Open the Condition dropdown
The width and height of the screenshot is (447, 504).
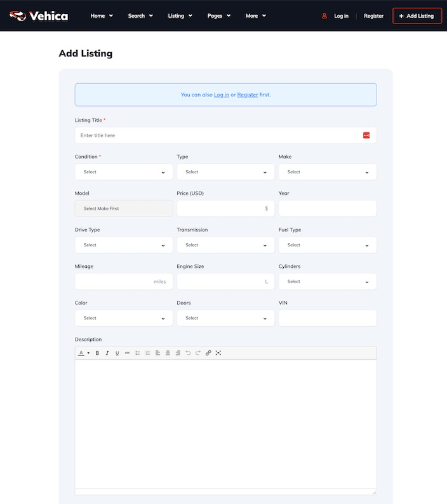click(124, 172)
